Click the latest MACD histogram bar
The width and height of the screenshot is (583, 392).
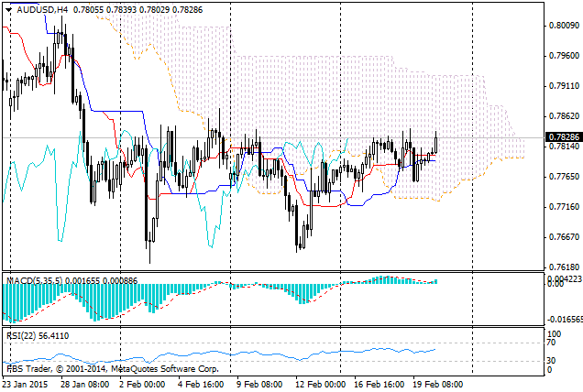pyautogui.click(x=435, y=282)
